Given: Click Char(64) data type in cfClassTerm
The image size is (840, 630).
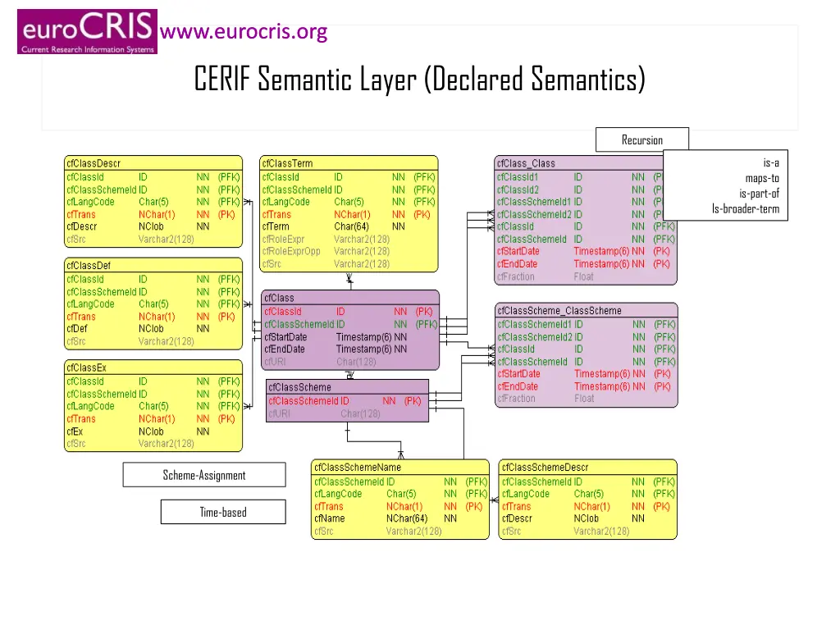Looking at the screenshot, I should tap(351, 226).
